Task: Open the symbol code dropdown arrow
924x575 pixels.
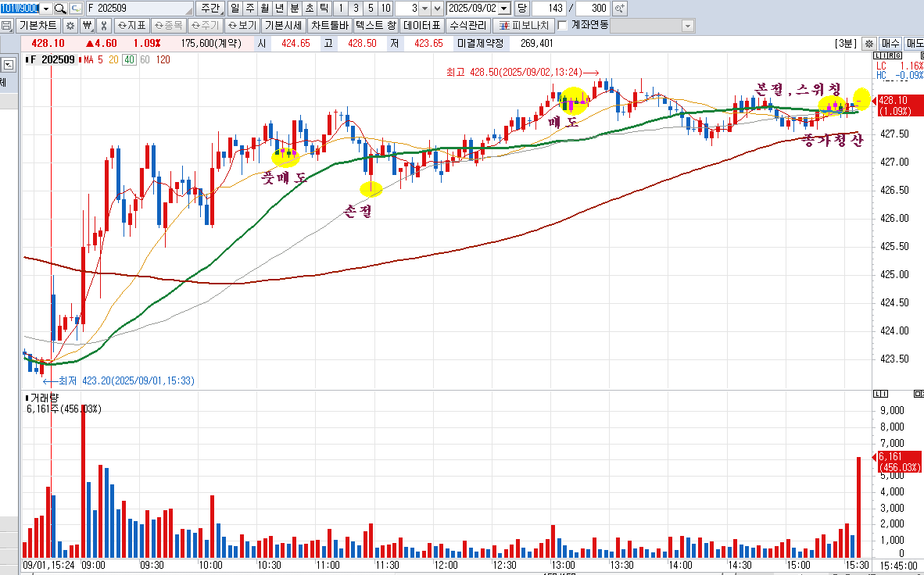Action: click(47, 9)
